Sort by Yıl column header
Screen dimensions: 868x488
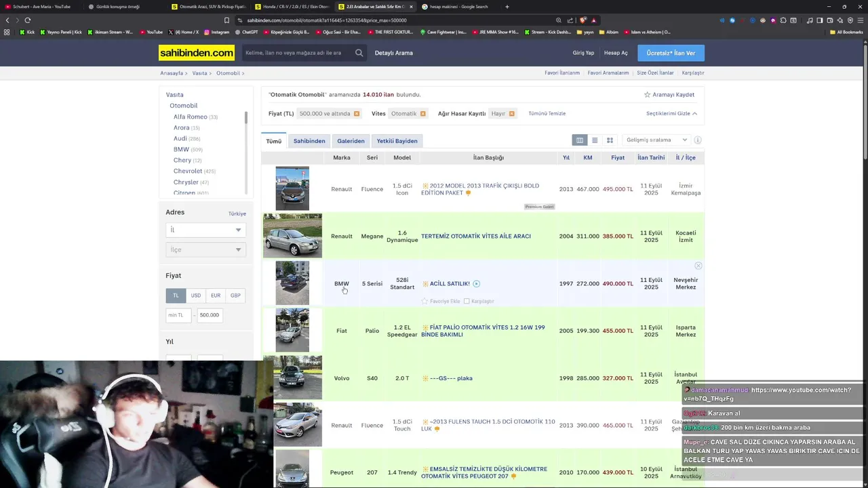coord(566,158)
